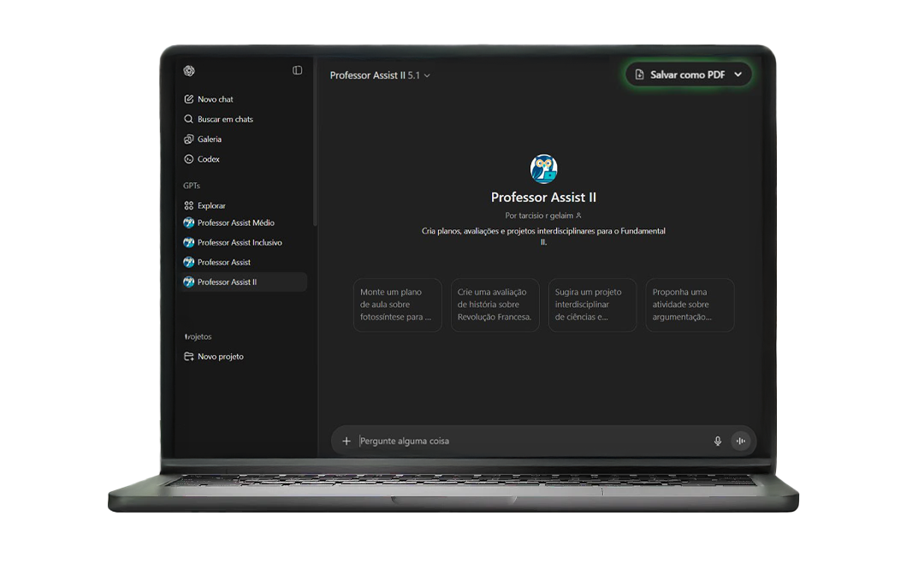The height and width of the screenshot is (575, 924).
Task: Click the description text about Fundamental II
Action: pos(543,236)
